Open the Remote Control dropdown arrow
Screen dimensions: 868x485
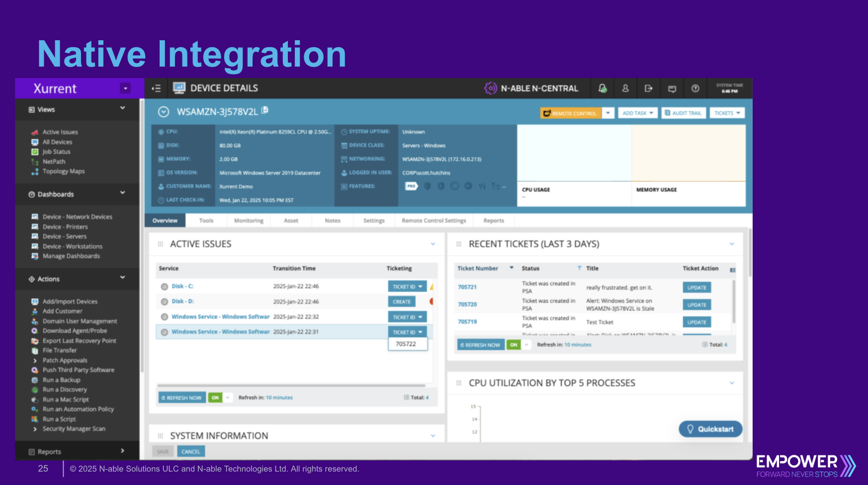(x=608, y=113)
